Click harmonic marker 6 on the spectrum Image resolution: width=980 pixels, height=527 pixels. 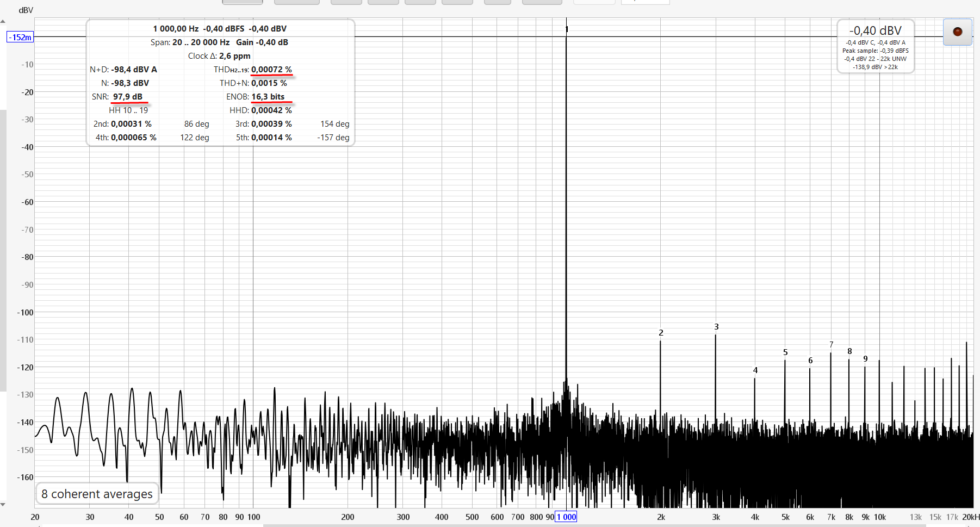(810, 361)
